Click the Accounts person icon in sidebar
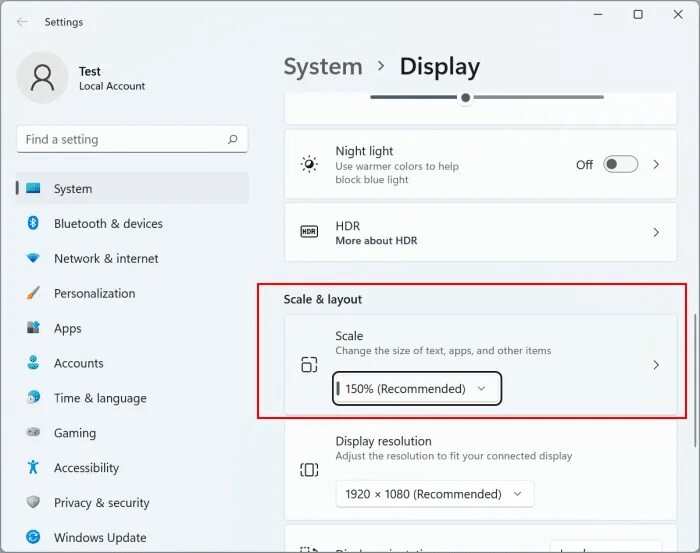 (33, 362)
